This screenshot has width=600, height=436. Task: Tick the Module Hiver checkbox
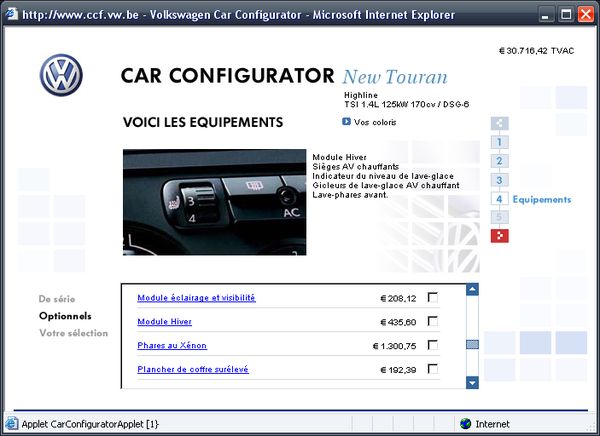point(433,321)
